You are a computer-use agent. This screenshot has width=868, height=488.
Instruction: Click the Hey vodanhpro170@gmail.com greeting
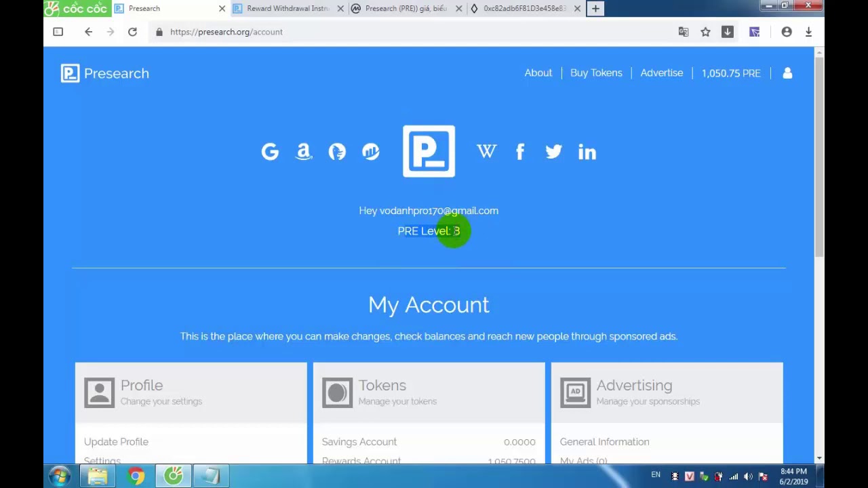click(429, 211)
